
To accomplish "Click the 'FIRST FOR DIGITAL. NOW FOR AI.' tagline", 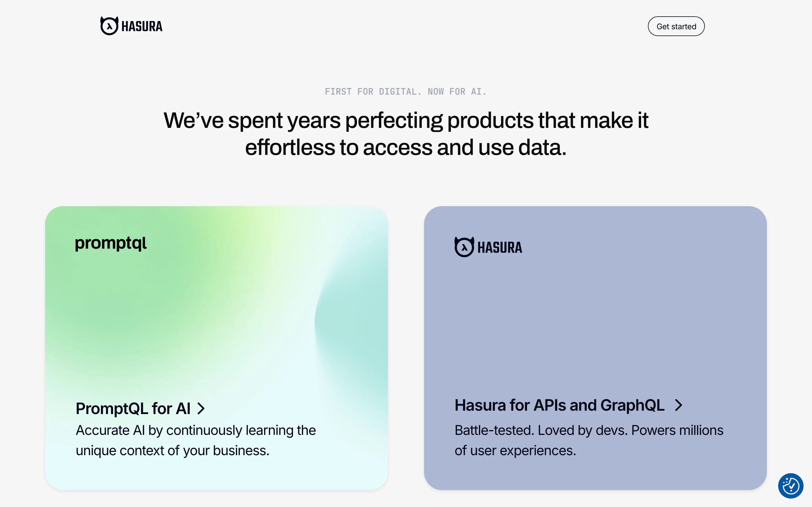I will pyautogui.click(x=405, y=92).
